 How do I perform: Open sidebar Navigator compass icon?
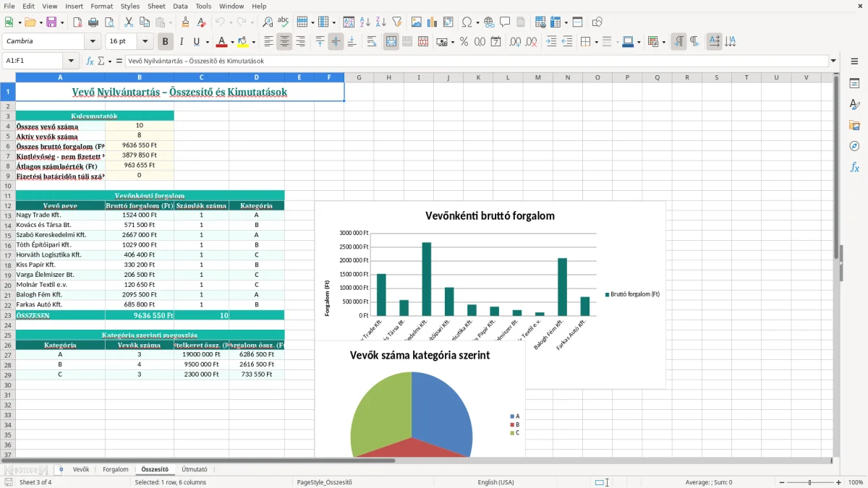pos(854,146)
